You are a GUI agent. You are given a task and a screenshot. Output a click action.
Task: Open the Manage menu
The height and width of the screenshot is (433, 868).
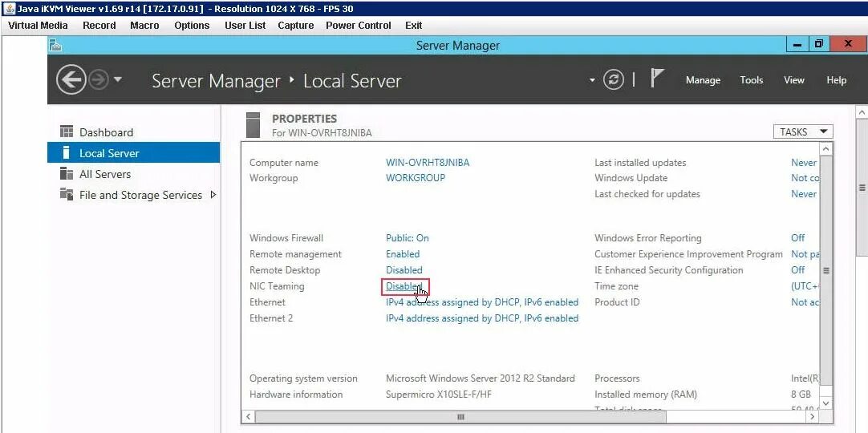[703, 80]
